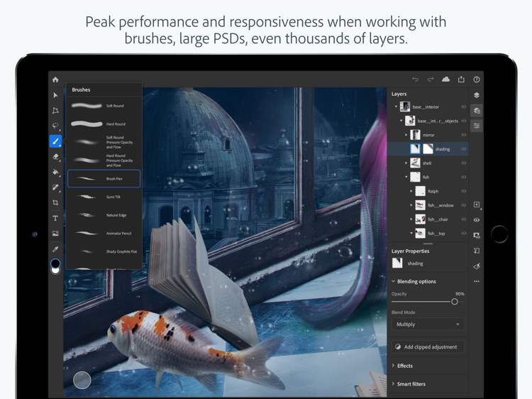The width and height of the screenshot is (532, 399).
Task: Select the shading layer mask thumbnail
Action: [x=428, y=148]
